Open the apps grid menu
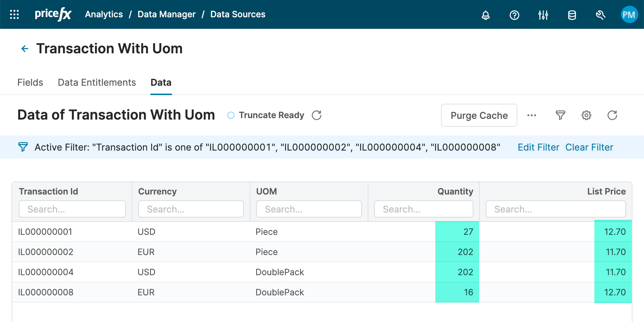Image resolution: width=644 pixels, height=322 pixels. 14,14
